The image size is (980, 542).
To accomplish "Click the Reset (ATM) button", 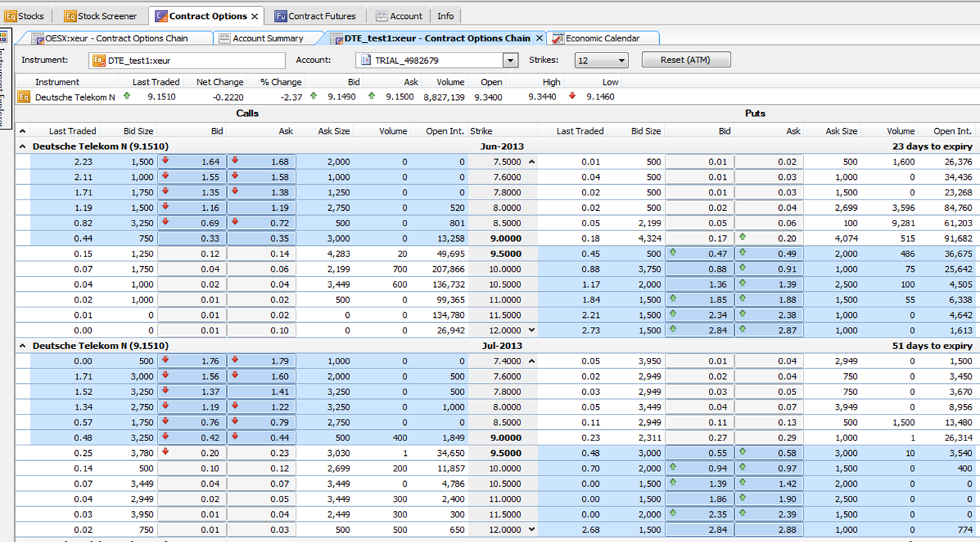I will 686,60.
